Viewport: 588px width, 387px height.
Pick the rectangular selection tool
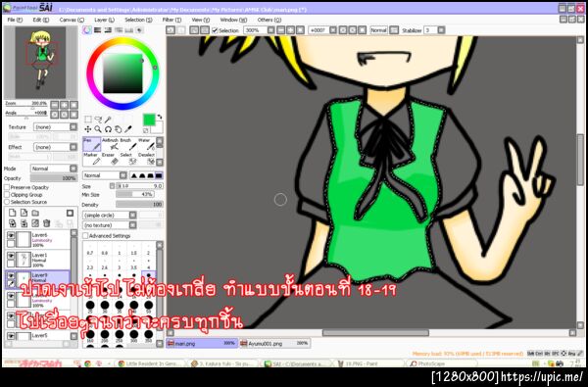tap(88, 120)
